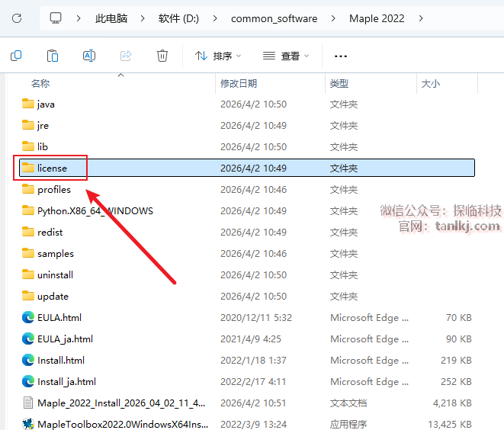This screenshot has width=504, height=430.
Task: Select the java folder icon
Action: pyautogui.click(x=28, y=104)
